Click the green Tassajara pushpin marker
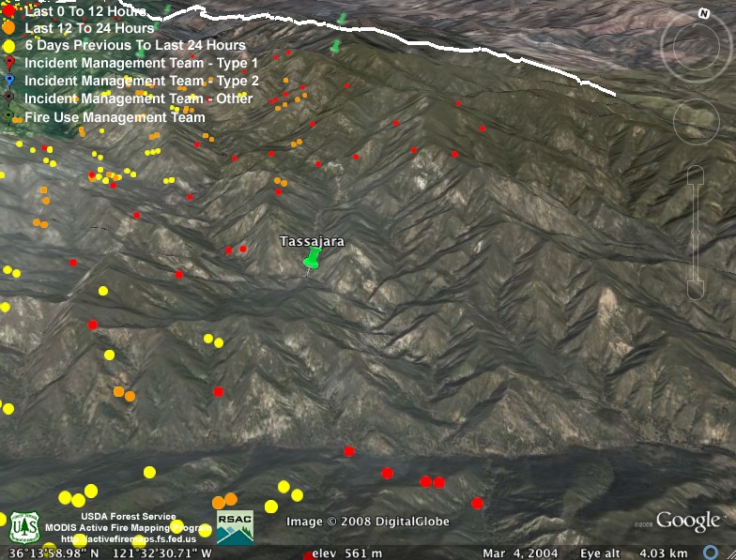The image size is (736, 560). pos(312,258)
